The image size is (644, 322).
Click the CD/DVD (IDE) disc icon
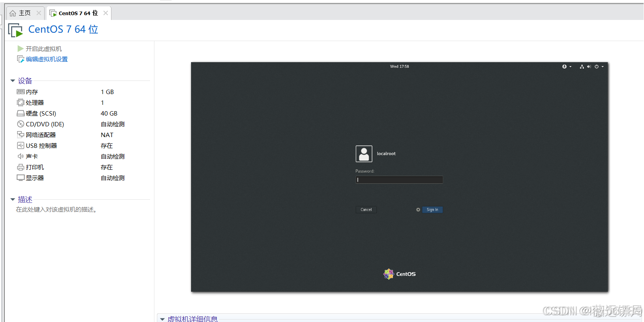tap(21, 124)
